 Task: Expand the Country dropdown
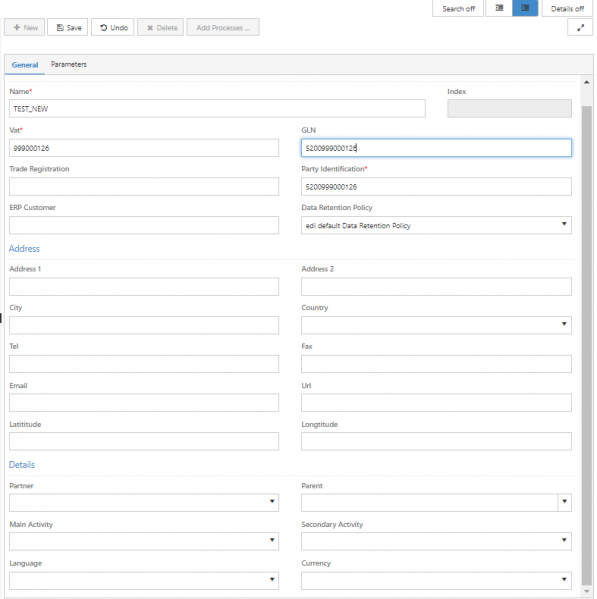click(436, 325)
